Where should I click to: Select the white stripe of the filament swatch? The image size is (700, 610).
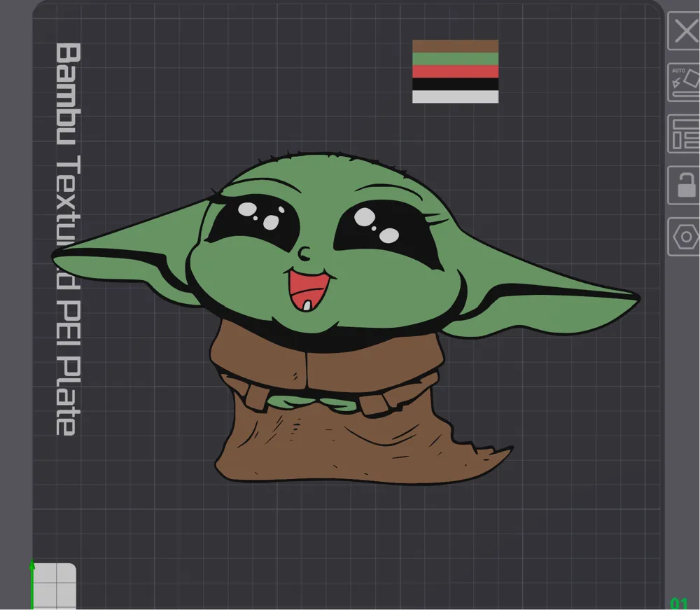455,96
